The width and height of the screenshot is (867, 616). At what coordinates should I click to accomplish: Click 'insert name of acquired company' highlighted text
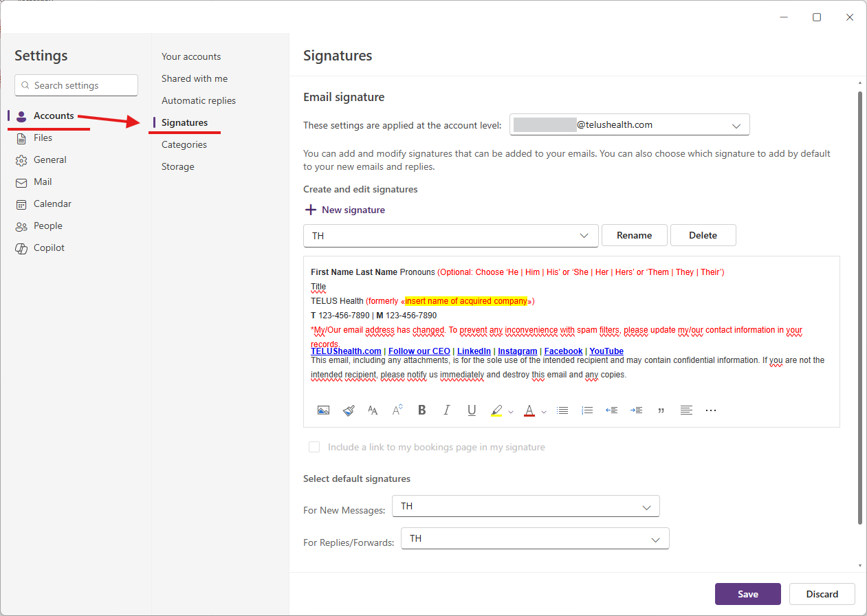coord(466,301)
